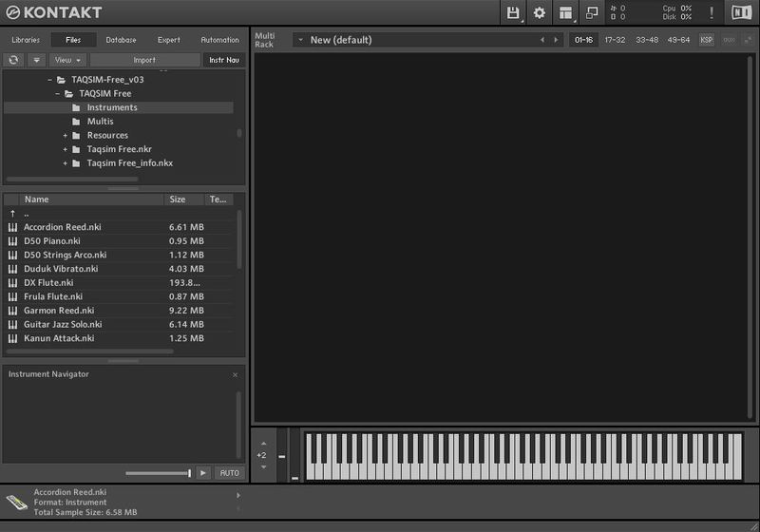760x532 pixels.
Task: Open the View dropdown menu
Action: point(67,60)
